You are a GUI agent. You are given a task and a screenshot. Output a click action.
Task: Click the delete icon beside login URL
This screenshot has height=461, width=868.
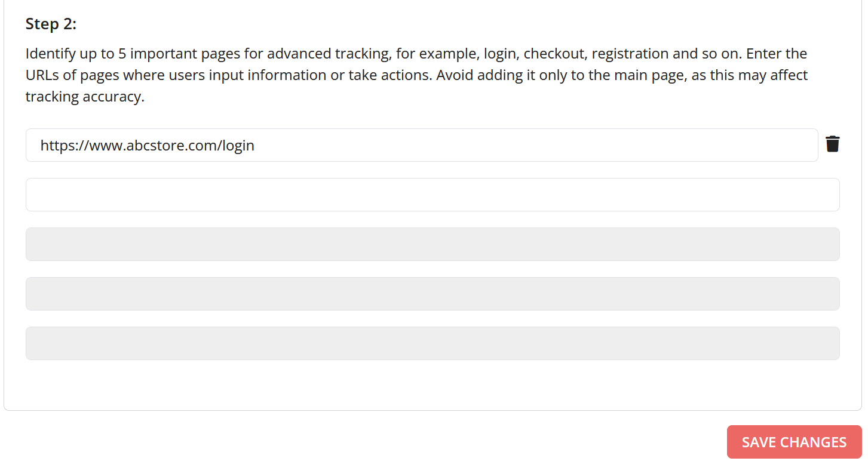click(x=832, y=145)
